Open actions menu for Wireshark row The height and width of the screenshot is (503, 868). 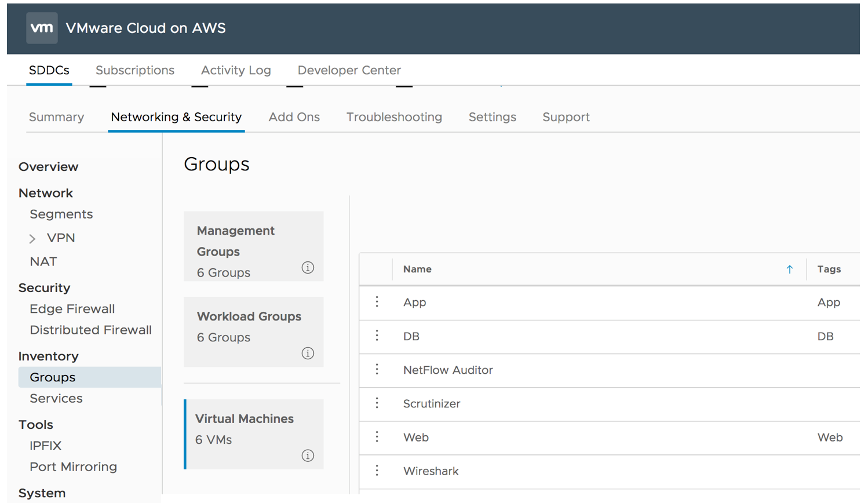pos(377,471)
